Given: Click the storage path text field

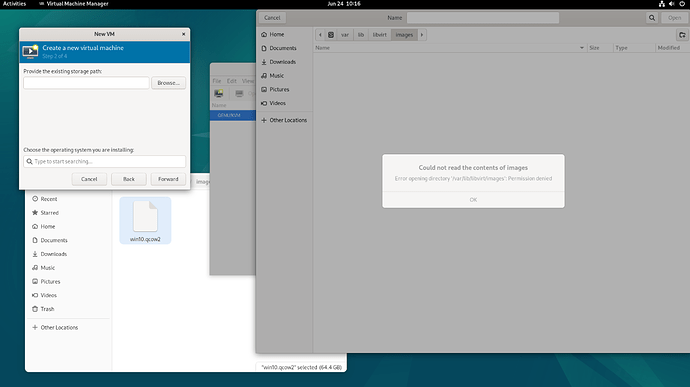Looking at the screenshot, I should [x=86, y=83].
